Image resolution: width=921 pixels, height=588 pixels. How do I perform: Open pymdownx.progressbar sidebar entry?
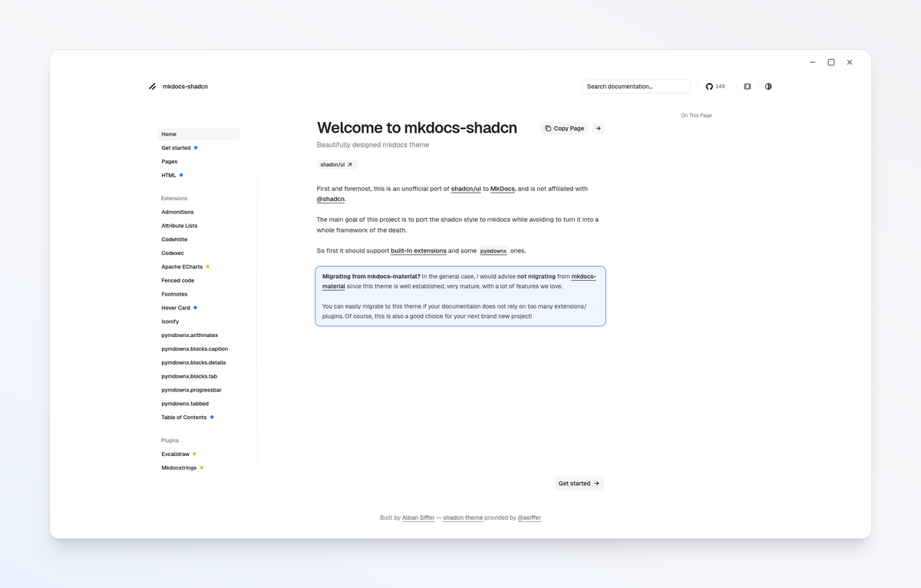[x=192, y=390]
